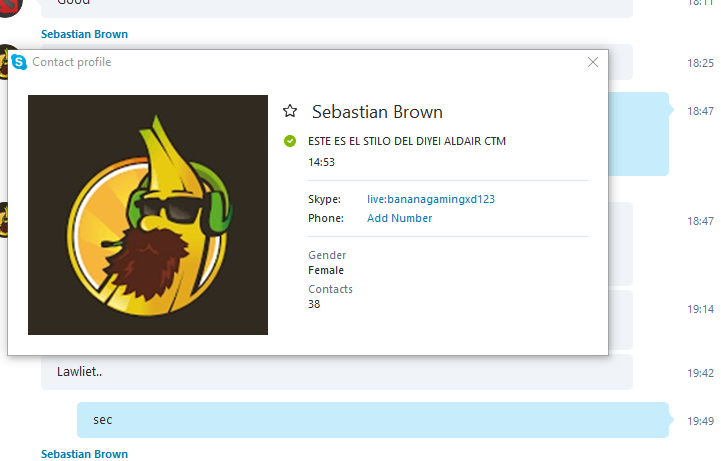Click the green online status icon
The height and width of the screenshot is (461, 721).
(290, 141)
